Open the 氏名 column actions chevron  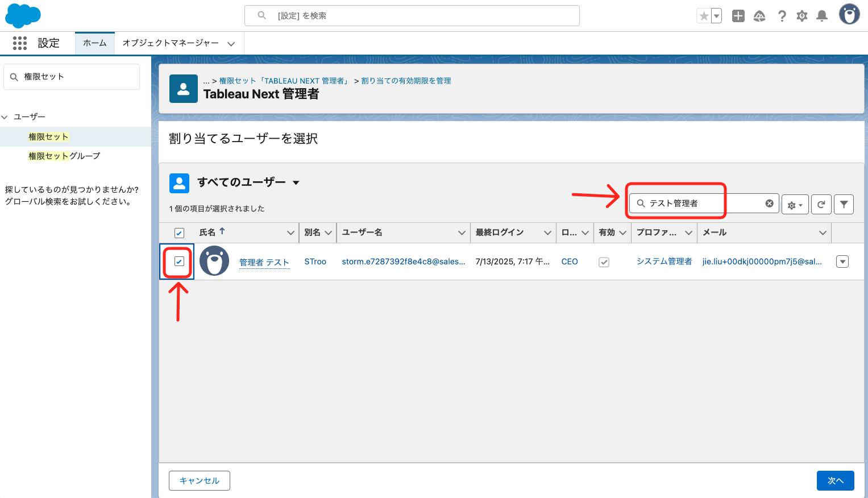(290, 233)
